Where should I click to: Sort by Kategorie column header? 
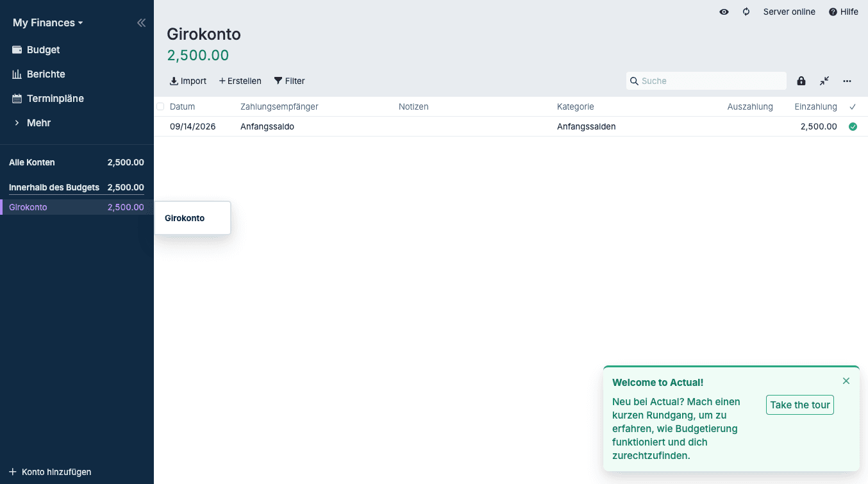[x=633, y=106]
